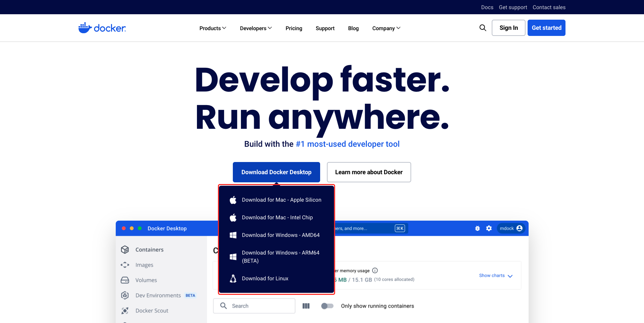Click memory usage info icon

point(375,270)
